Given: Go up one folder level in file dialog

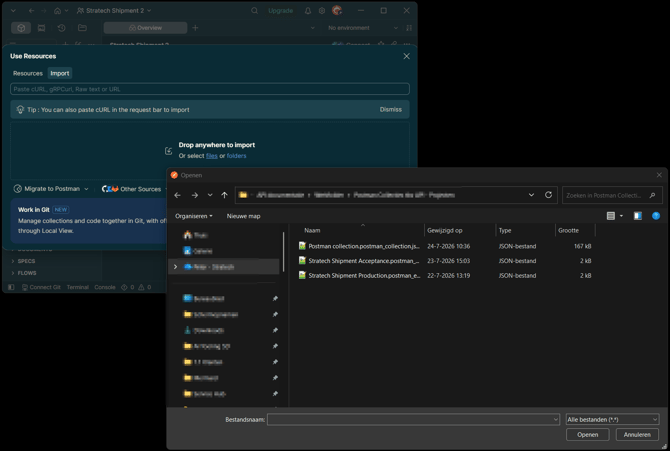Looking at the screenshot, I should click(x=224, y=195).
